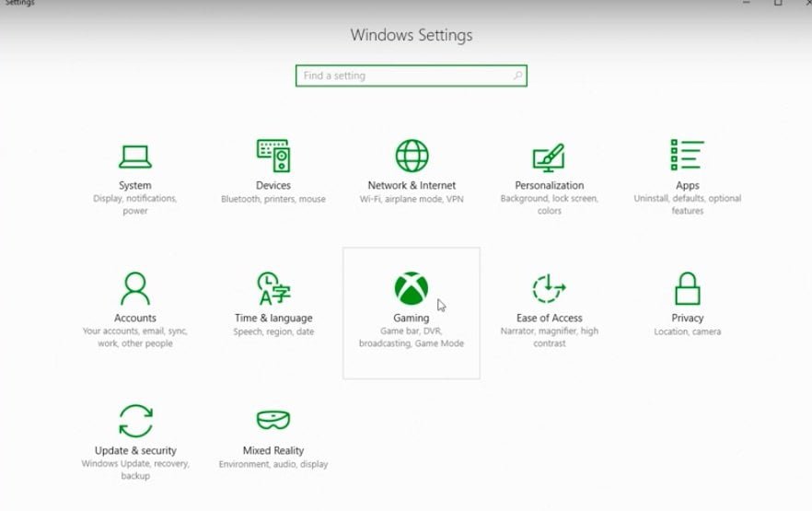The height and width of the screenshot is (511, 812).
Task: Open the Ease of Access icon
Action: pyautogui.click(x=549, y=288)
